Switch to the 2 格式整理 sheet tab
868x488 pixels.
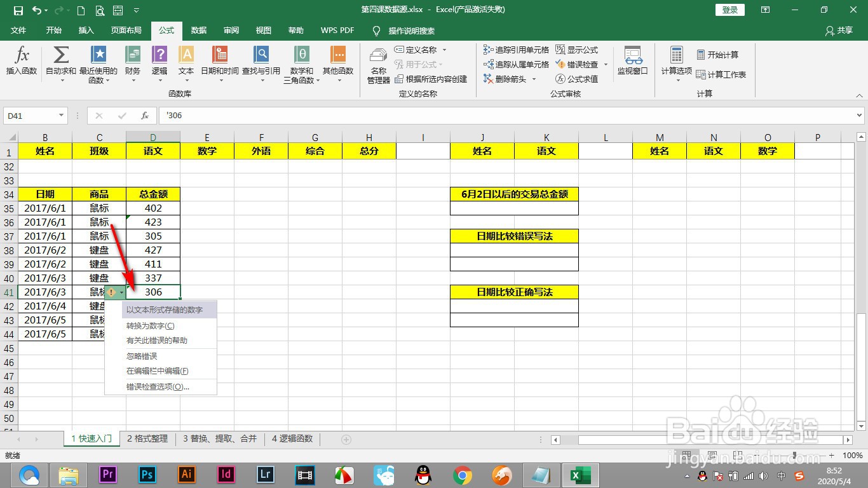pyautogui.click(x=147, y=438)
